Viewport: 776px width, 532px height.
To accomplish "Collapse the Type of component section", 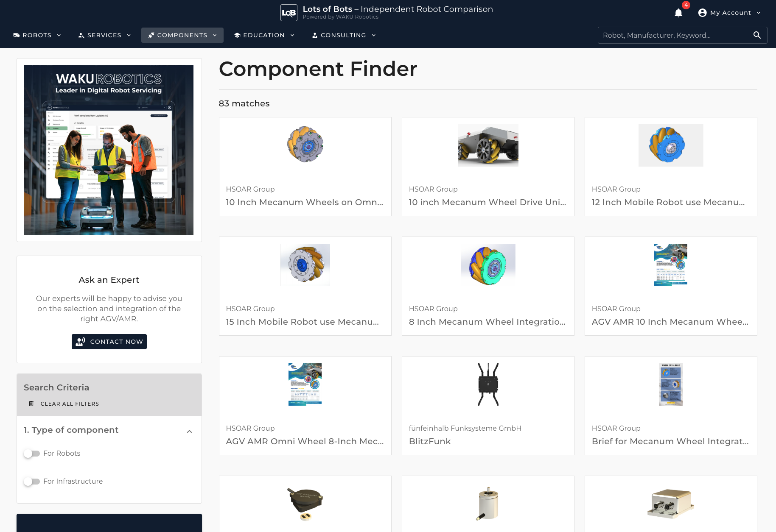I will pyautogui.click(x=190, y=432).
